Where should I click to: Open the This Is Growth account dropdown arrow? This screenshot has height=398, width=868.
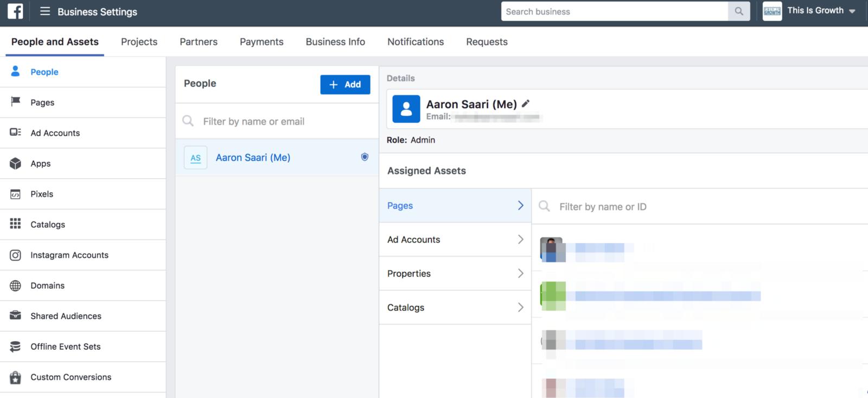(x=852, y=11)
